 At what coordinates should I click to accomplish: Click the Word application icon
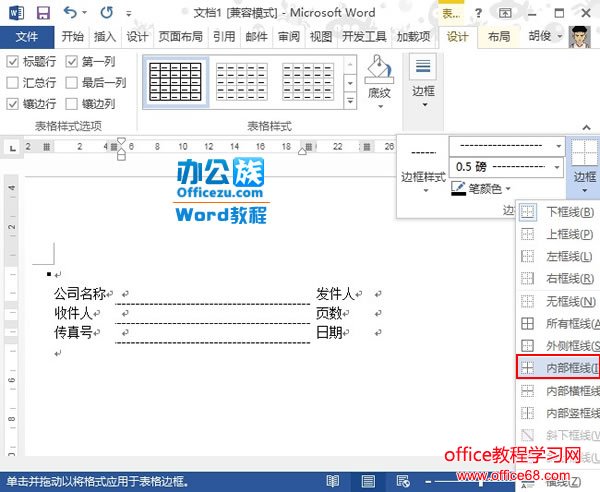tap(16, 13)
